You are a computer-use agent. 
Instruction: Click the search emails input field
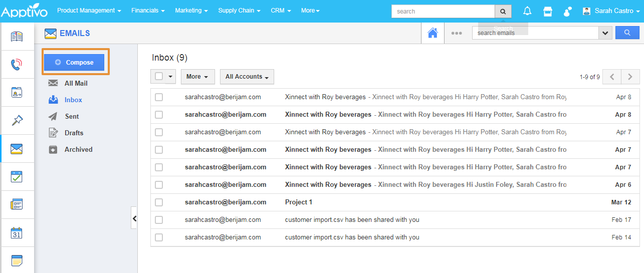point(535,33)
